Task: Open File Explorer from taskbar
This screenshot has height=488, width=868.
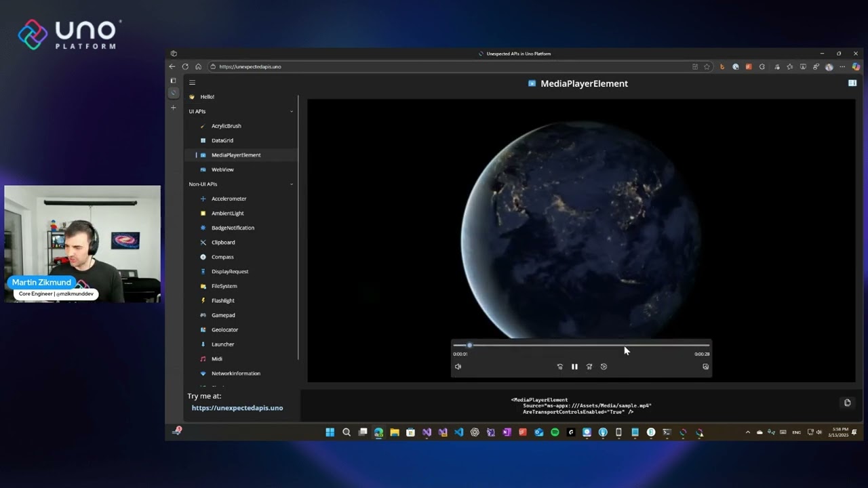Action: click(394, 432)
